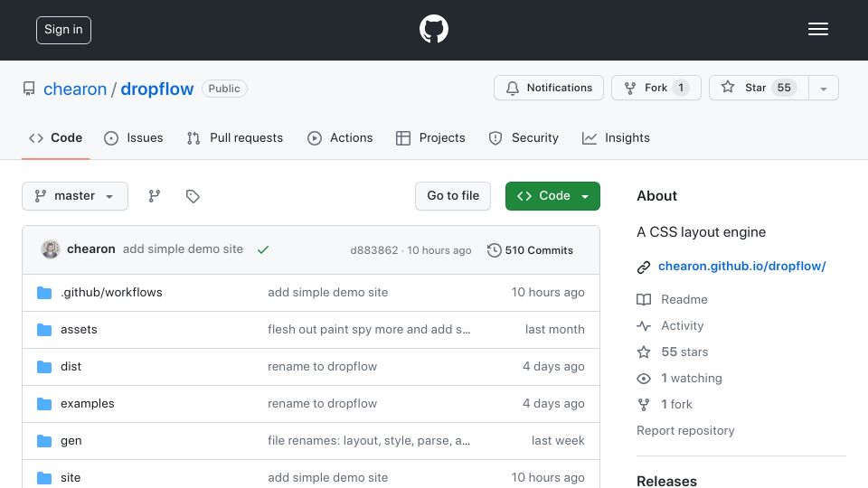This screenshot has width=868, height=488.
Task: Click the Star count badge 55
Action: pos(784,88)
